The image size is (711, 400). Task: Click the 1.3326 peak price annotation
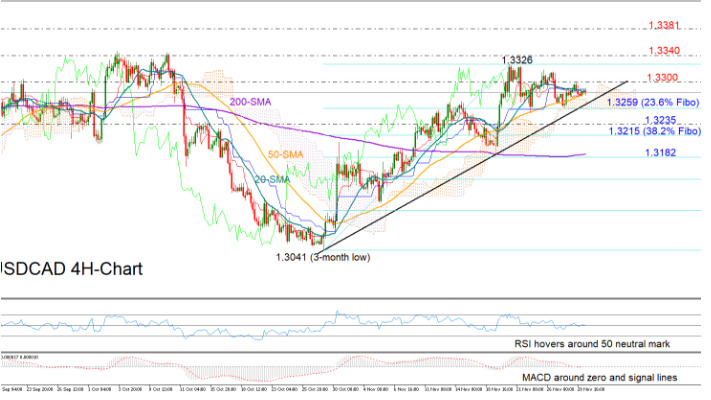517,60
